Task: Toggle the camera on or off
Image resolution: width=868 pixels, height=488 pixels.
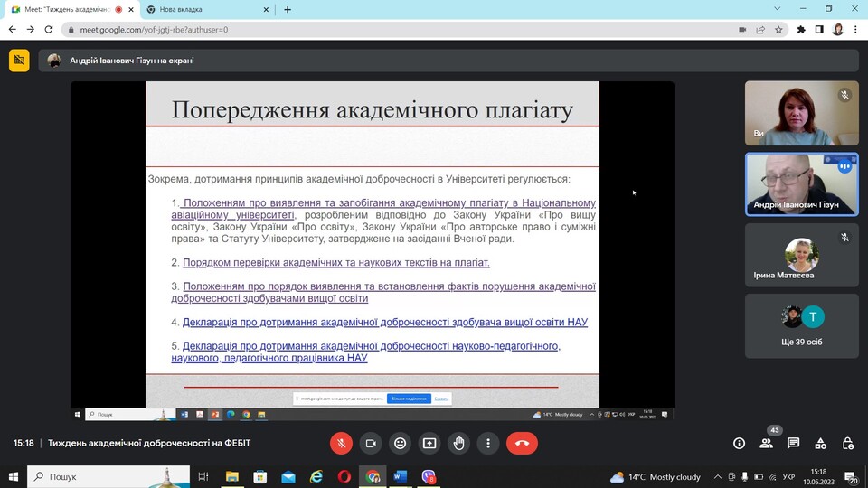Action: click(x=370, y=443)
